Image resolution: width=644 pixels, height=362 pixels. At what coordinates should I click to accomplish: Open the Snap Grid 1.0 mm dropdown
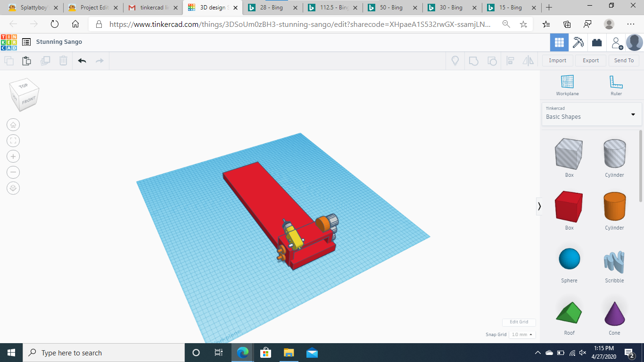coord(522,335)
